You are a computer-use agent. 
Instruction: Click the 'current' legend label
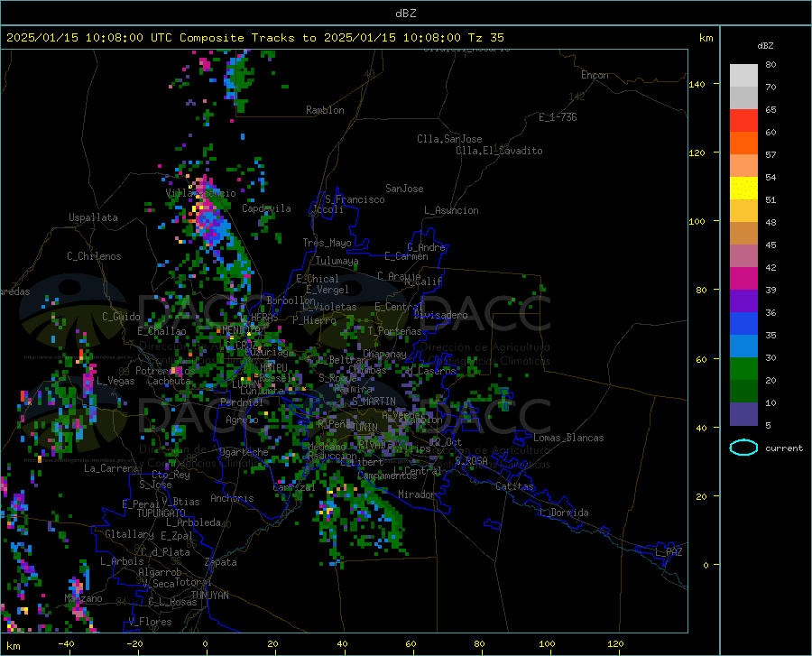coord(784,448)
